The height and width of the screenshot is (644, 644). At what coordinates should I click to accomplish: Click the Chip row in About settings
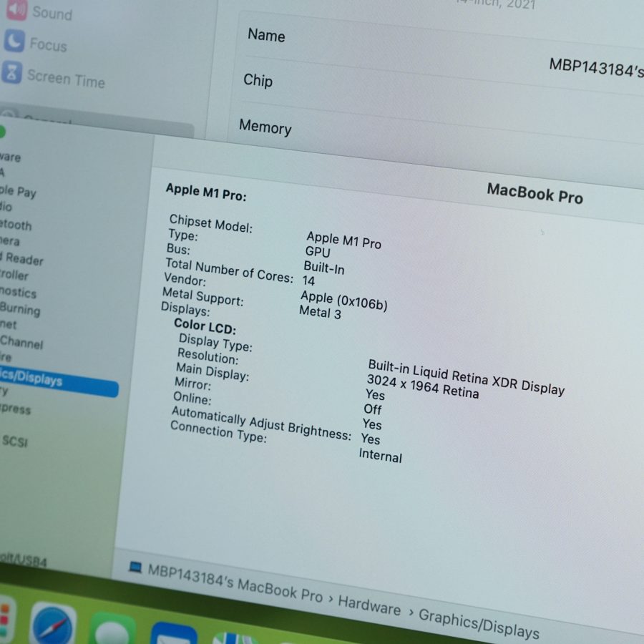(439, 99)
